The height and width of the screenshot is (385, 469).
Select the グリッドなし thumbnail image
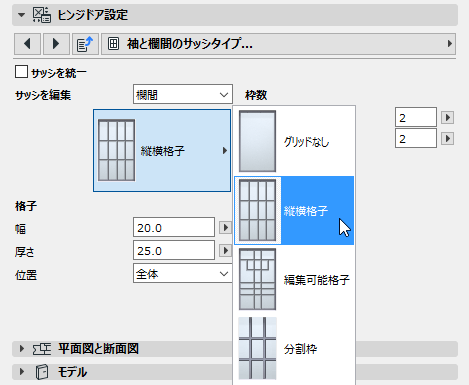tap(257, 141)
